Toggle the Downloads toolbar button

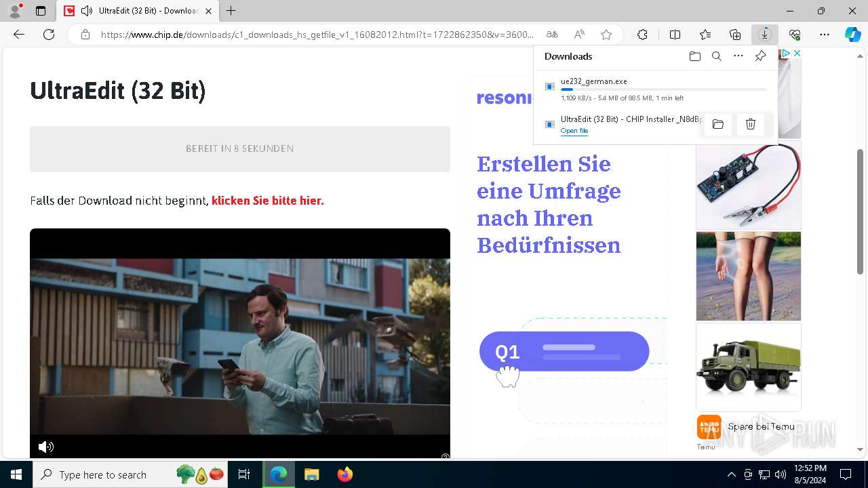click(x=765, y=35)
